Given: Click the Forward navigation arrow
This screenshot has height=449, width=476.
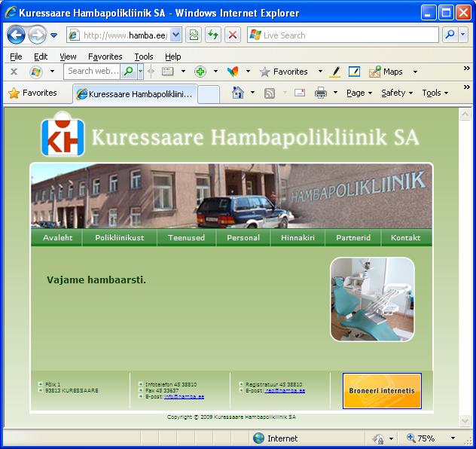Looking at the screenshot, I should pos(38,35).
